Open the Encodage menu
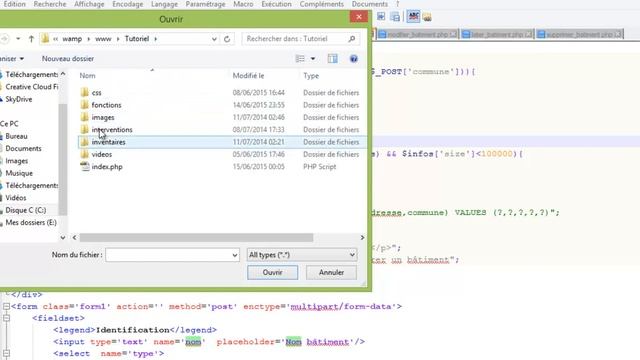 pyautogui.click(x=128, y=4)
